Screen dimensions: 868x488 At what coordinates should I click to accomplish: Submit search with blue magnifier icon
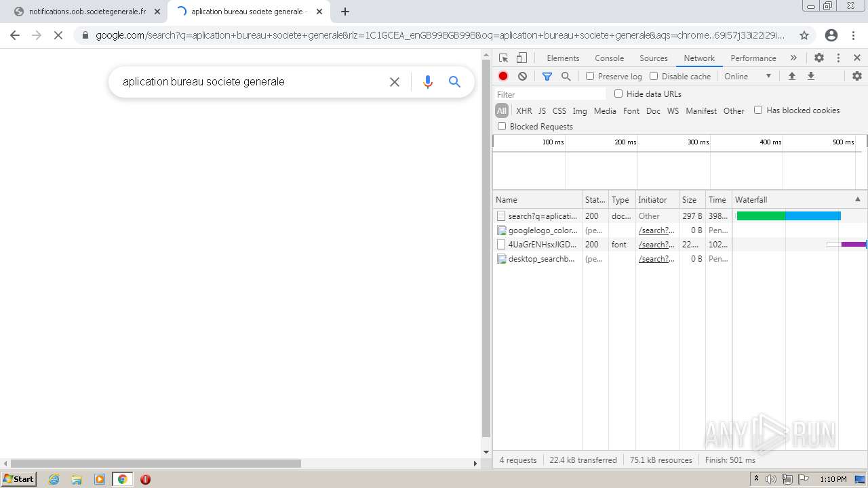pyautogui.click(x=454, y=82)
